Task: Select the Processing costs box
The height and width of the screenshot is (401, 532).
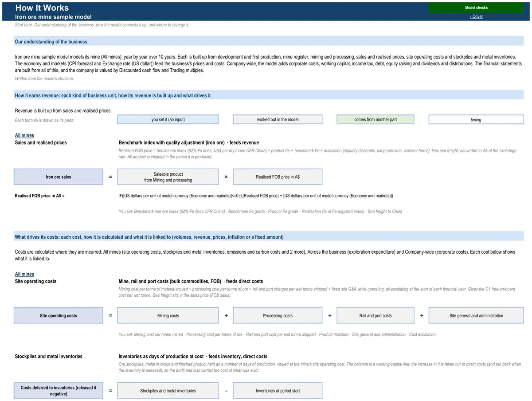Action: pyautogui.click(x=278, y=316)
